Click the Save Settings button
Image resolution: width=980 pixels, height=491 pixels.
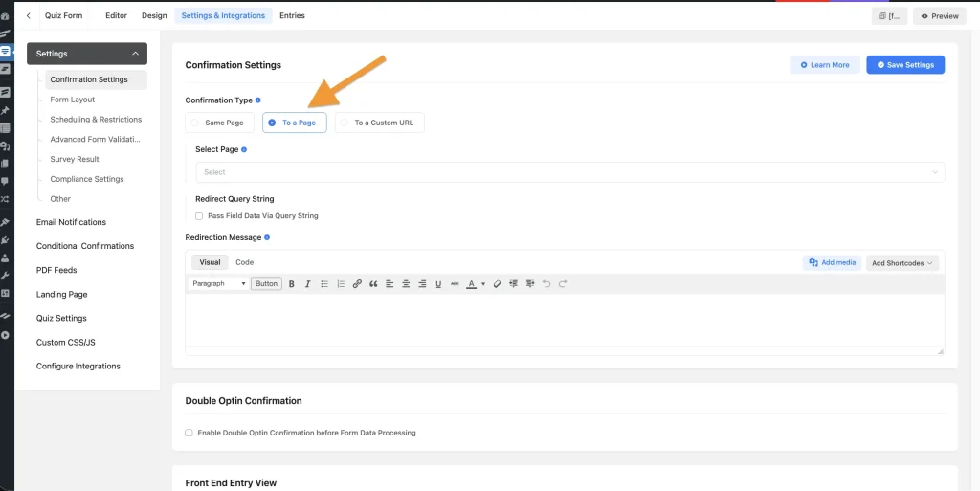click(905, 65)
